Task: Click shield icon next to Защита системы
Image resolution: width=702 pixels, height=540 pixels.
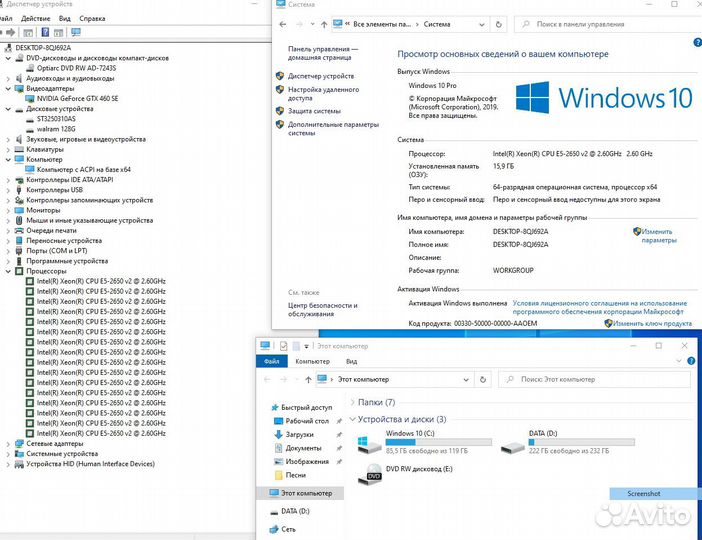Action: coord(280,111)
